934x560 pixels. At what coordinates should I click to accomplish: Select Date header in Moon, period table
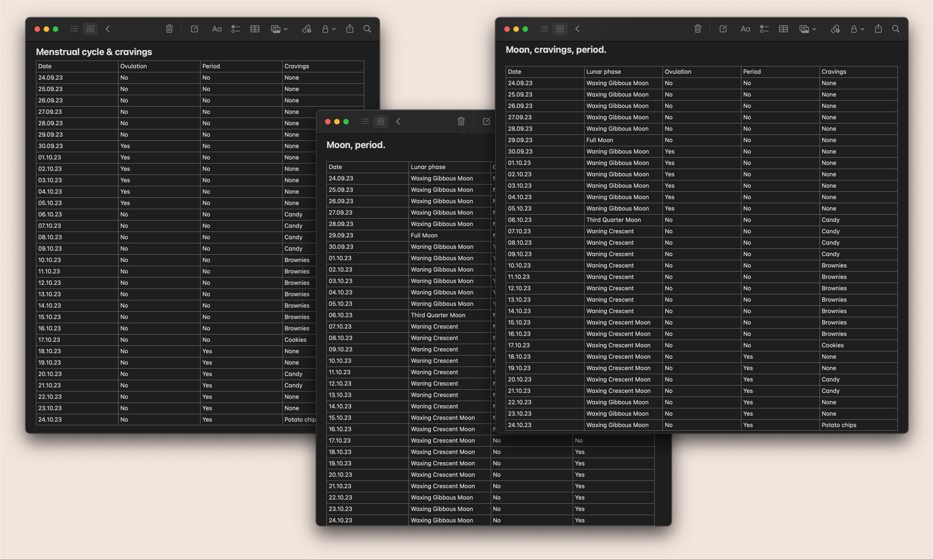tap(368, 167)
